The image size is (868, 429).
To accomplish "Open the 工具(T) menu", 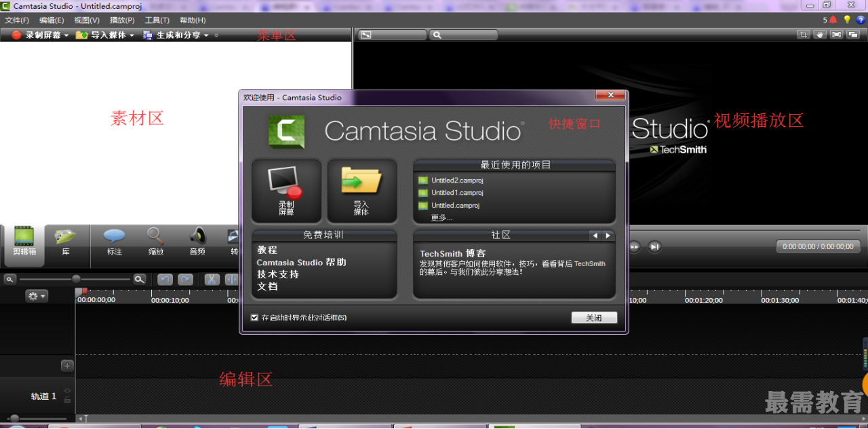I will coord(157,20).
